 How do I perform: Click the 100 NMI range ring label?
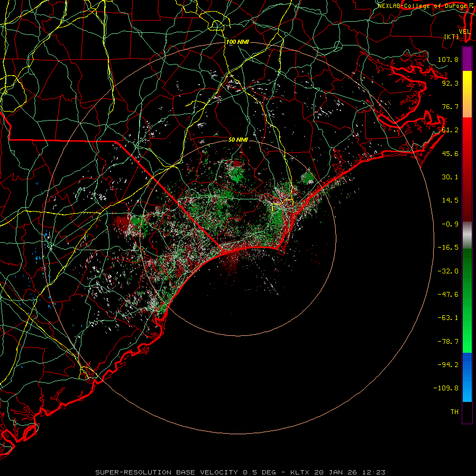237,42
